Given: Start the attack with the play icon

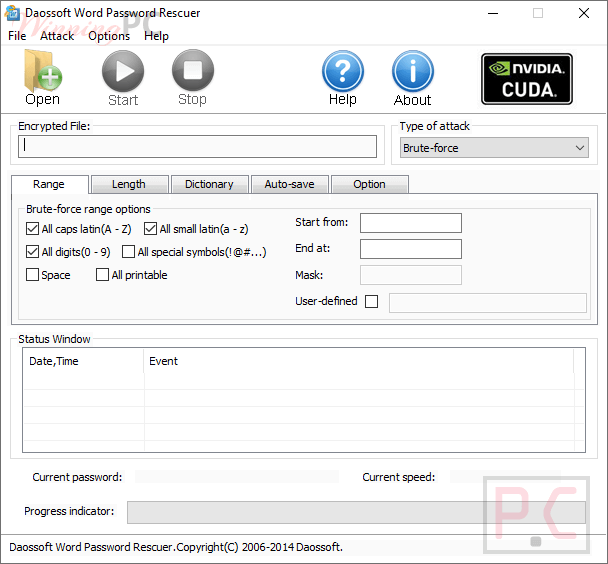Looking at the screenshot, I should [x=123, y=71].
